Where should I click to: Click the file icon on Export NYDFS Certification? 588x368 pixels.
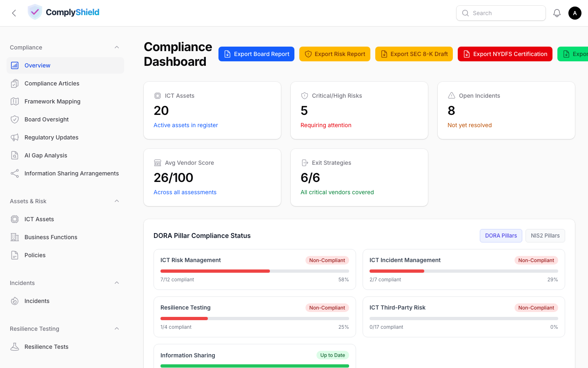click(x=467, y=54)
